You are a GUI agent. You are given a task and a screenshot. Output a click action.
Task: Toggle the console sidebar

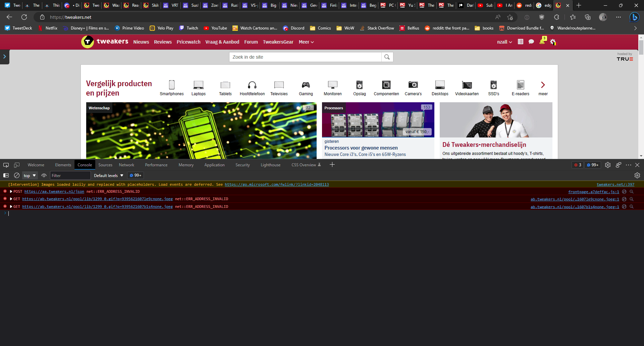tap(6, 175)
